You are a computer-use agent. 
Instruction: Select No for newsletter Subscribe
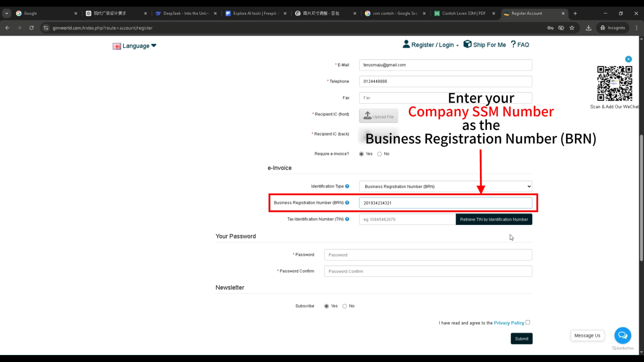[x=344, y=306]
